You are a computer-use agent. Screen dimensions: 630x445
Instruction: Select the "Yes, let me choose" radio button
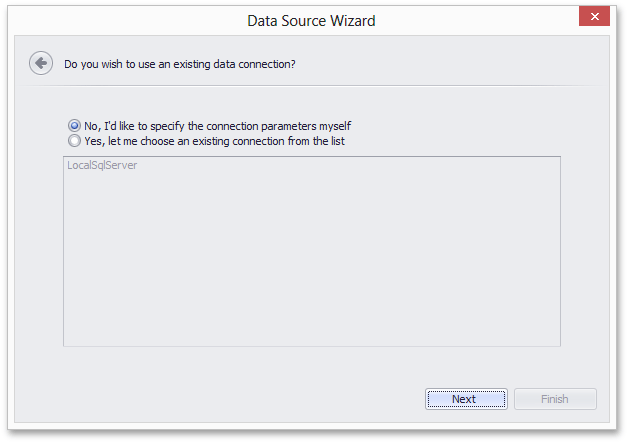pos(74,141)
